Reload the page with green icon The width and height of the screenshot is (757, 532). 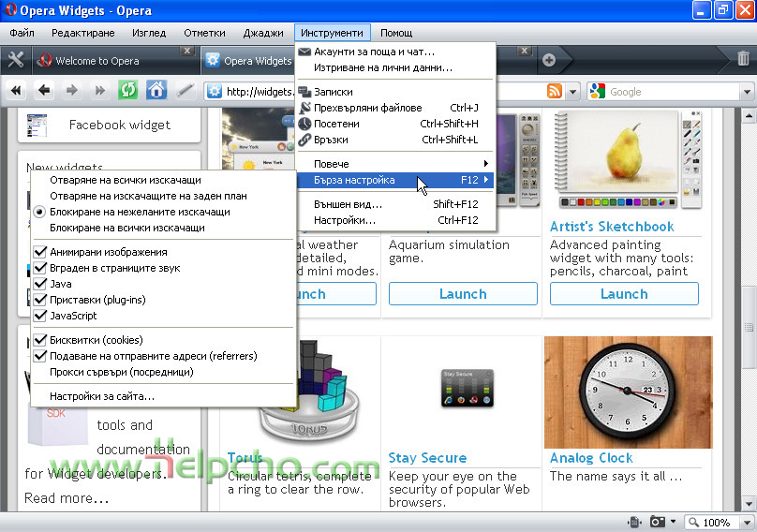coord(128,90)
